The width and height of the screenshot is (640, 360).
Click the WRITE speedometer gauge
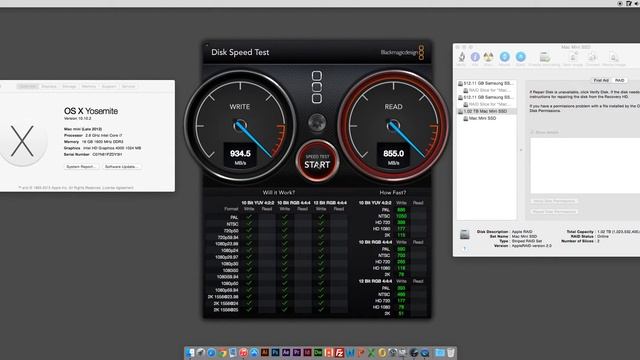pos(240,126)
